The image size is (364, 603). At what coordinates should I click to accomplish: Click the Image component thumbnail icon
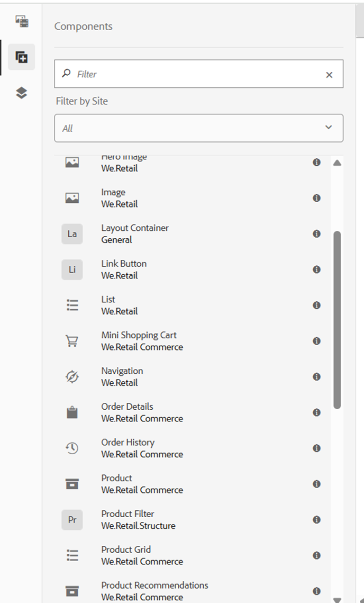72,197
